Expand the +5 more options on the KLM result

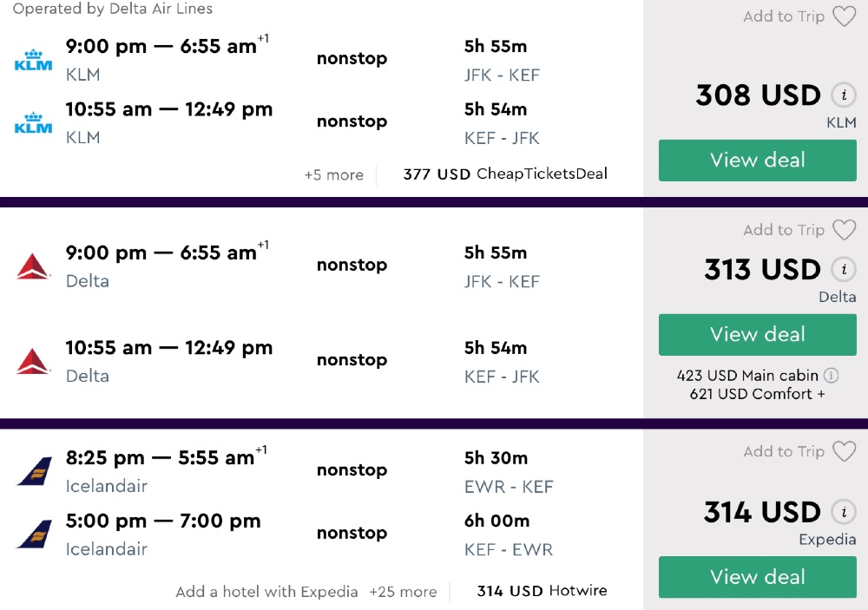333,174
